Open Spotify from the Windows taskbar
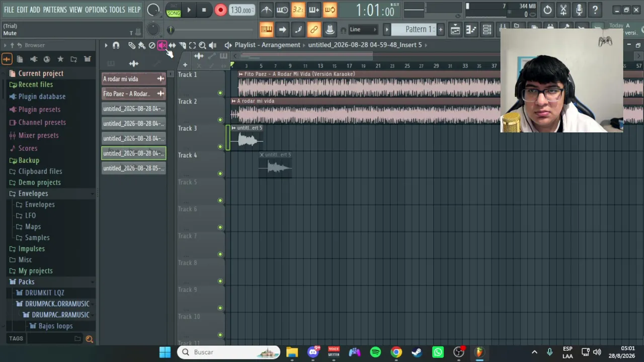The image size is (644, 362). (x=375, y=352)
